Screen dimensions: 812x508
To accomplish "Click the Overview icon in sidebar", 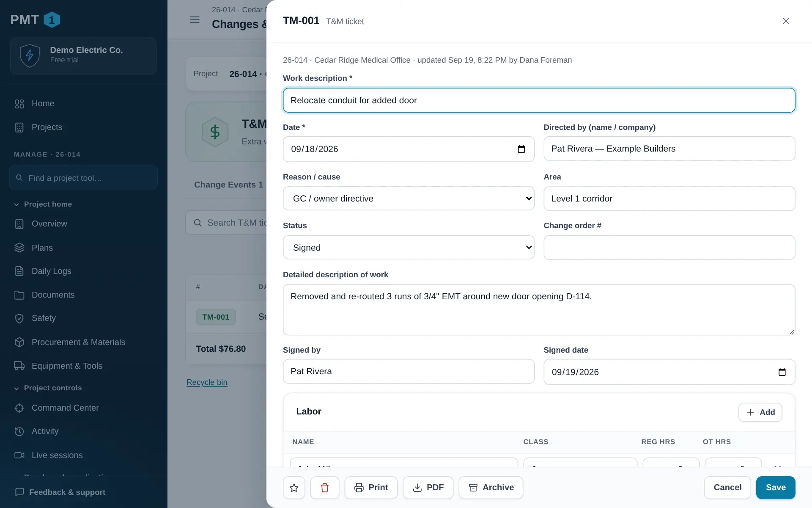I will [x=19, y=224].
